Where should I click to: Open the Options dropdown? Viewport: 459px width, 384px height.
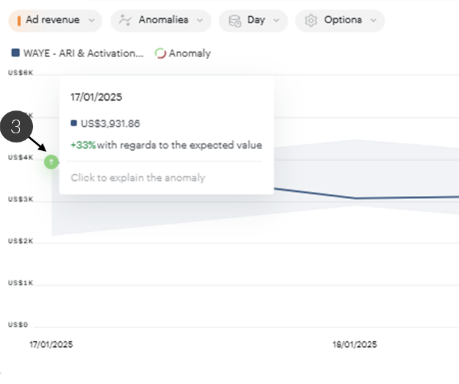pyautogui.click(x=340, y=21)
